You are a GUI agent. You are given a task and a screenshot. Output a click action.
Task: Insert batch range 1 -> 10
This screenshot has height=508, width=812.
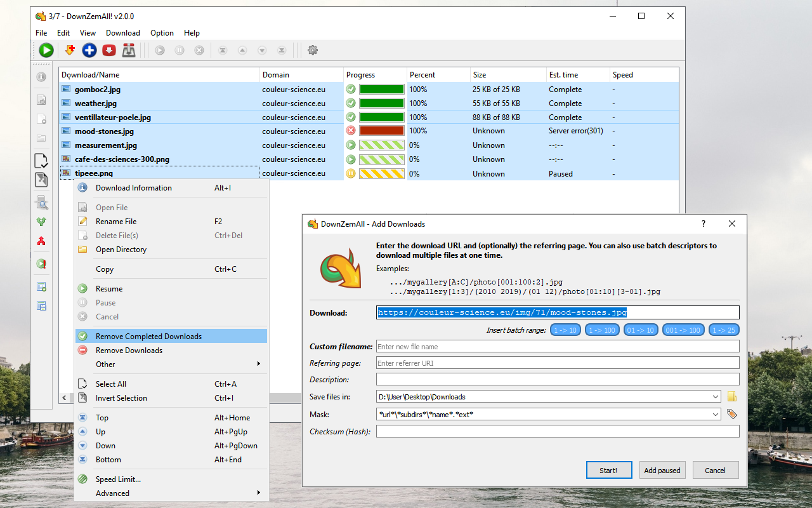pyautogui.click(x=565, y=330)
